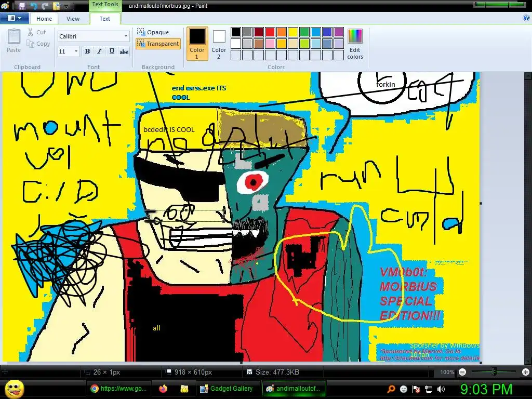Click the open-file icon beside the Redo arrow
Viewport: 532px width, 399px height.
click(x=56, y=6)
